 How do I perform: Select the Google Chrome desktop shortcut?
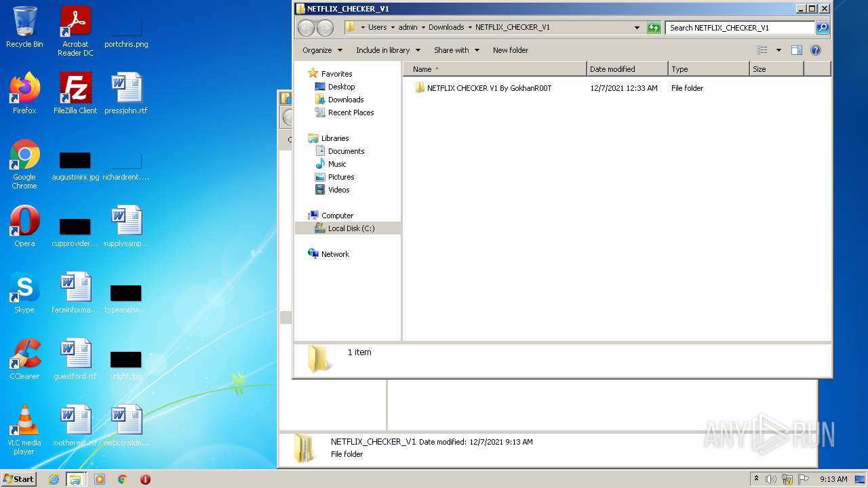point(24,165)
